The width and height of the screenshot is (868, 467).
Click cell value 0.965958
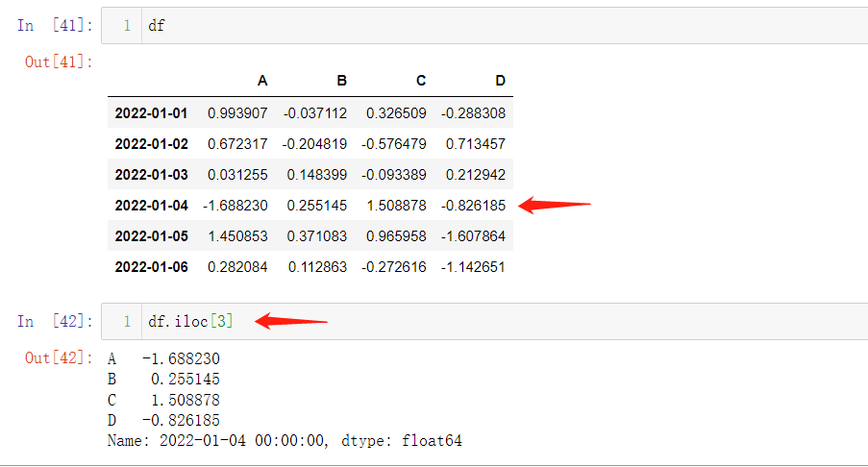[x=396, y=236]
